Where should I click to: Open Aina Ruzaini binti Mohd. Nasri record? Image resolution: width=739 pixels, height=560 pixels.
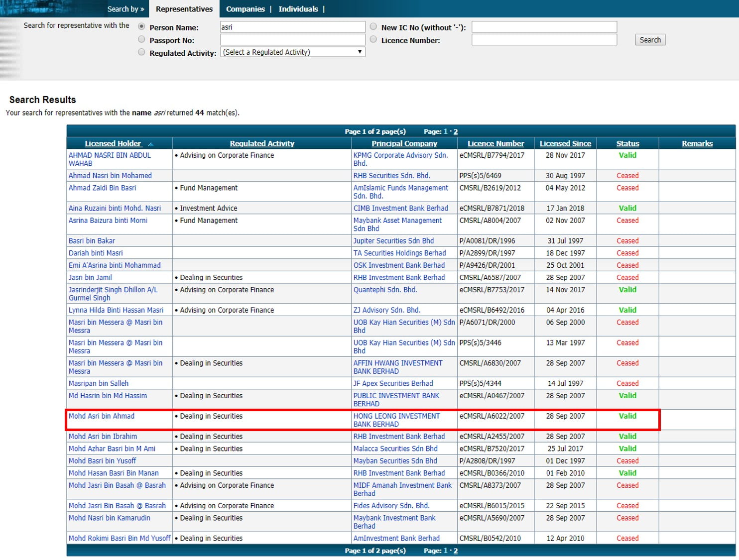click(x=115, y=208)
